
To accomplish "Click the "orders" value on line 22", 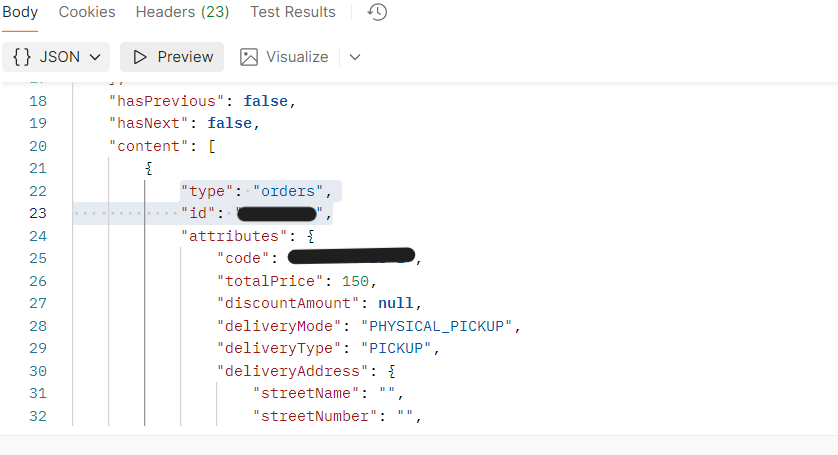I will [295, 191].
